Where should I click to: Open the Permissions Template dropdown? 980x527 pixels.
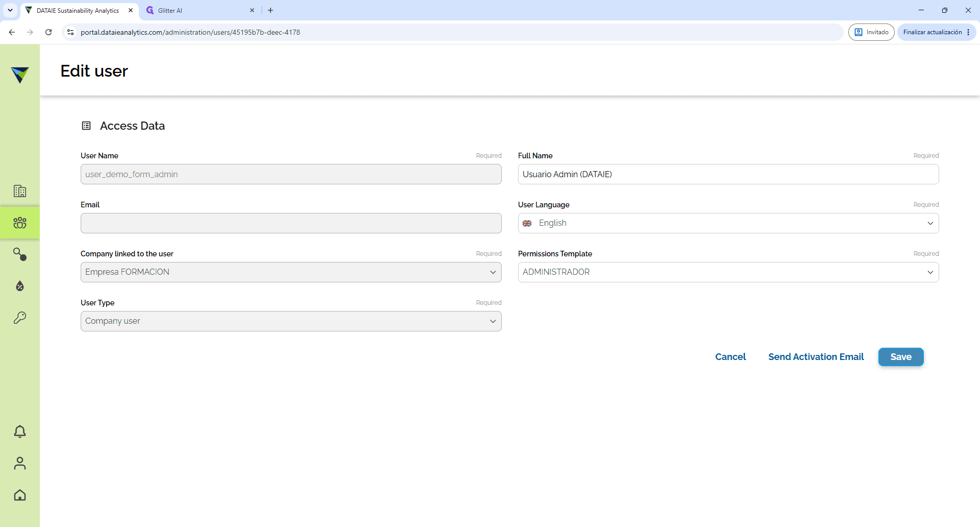tap(728, 272)
